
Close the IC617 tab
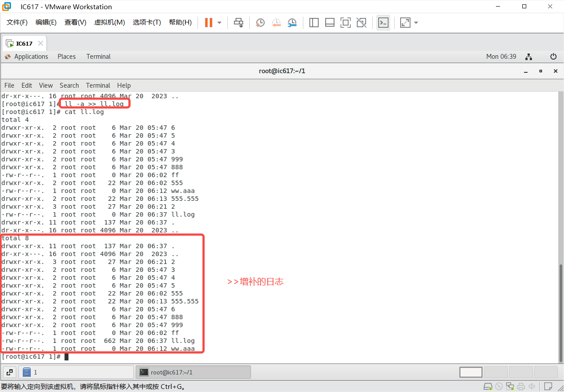40,43
